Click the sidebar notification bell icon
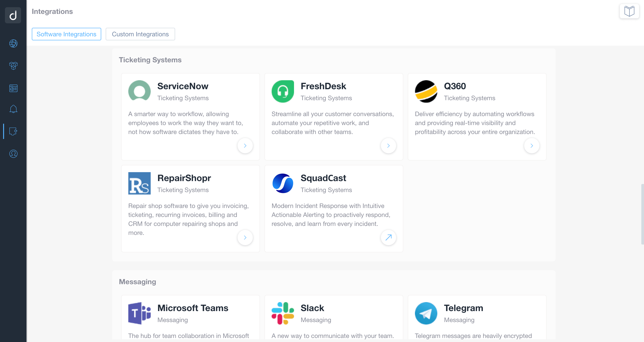This screenshot has width=644, height=342. (13, 109)
